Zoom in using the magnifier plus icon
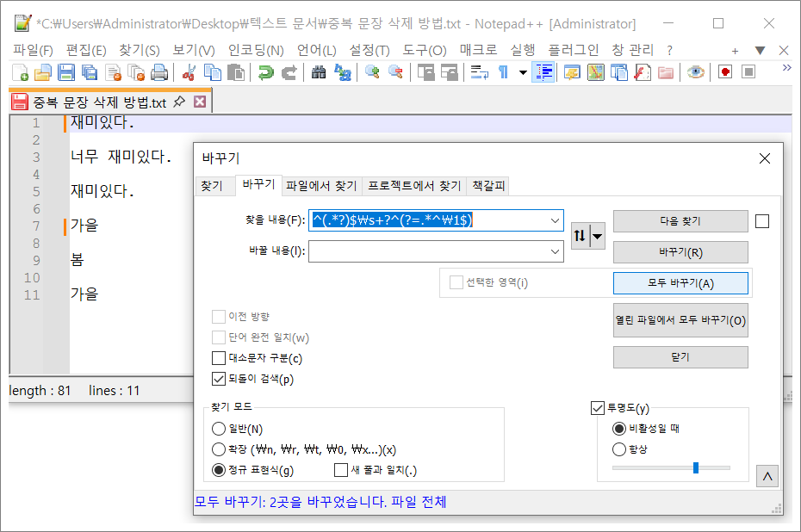 (x=372, y=72)
